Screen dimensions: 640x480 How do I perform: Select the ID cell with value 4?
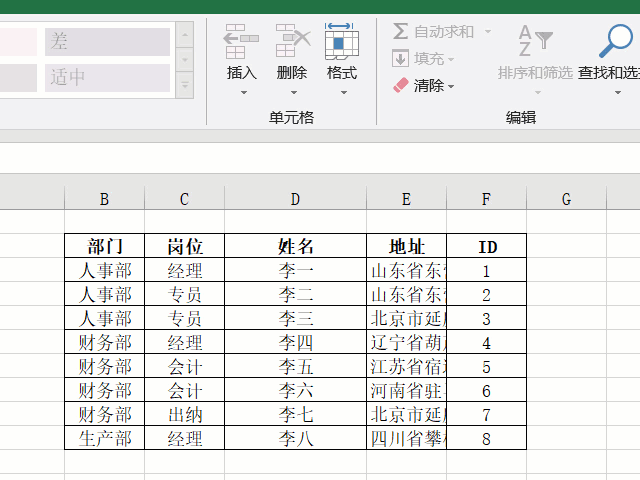tap(487, 342)
